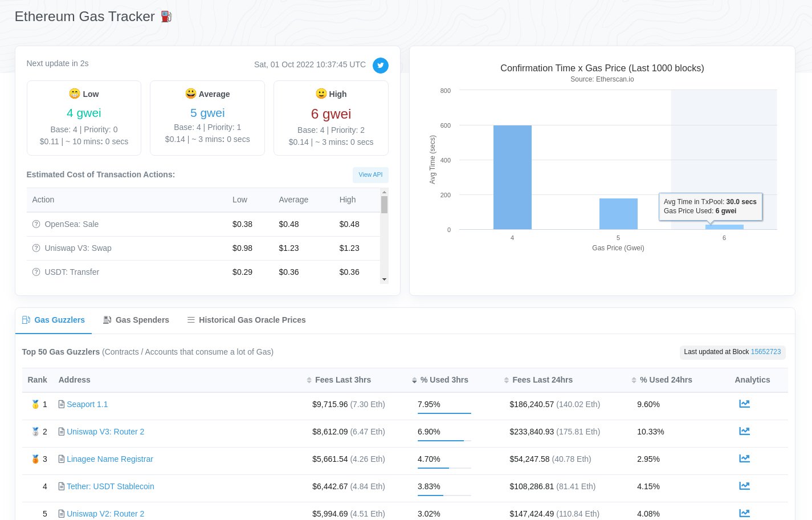Viewport: 812px width, 520px height.
Task: Open block 15652723 link
Action: pyautogui.click(x=766, y=352)
